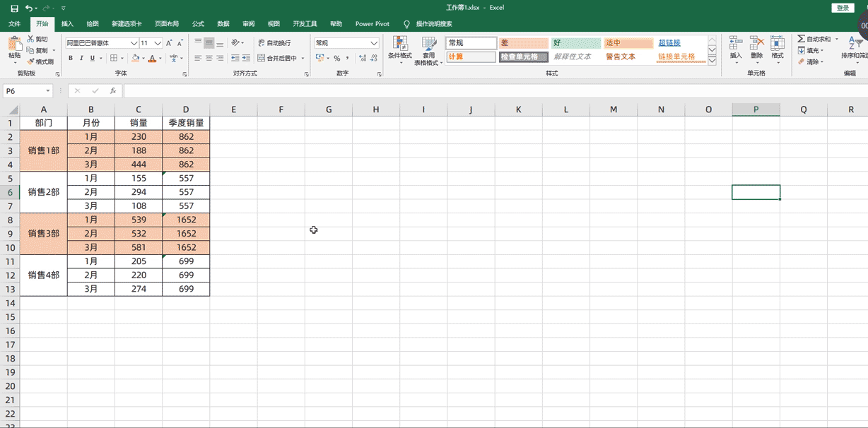The width and height of the screenshot is (868, 428).
Task: Click the Cut (剪切) scissors icon
Action: click(30, 40)
